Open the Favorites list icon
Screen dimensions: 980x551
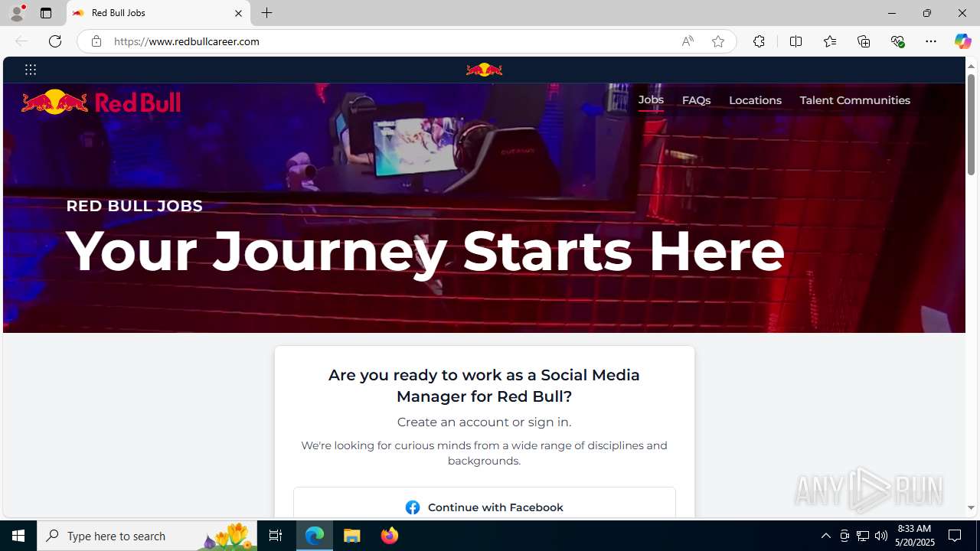coord(829,41)
